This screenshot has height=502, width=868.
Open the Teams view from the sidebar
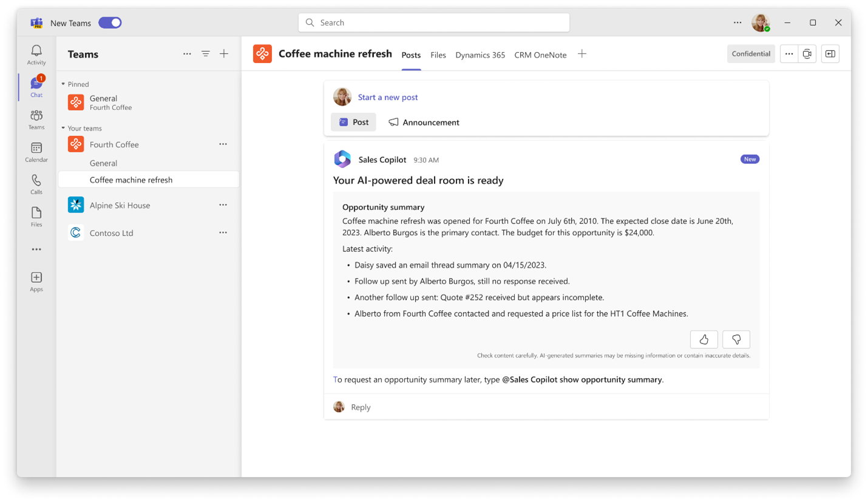[x=36, y=119]
